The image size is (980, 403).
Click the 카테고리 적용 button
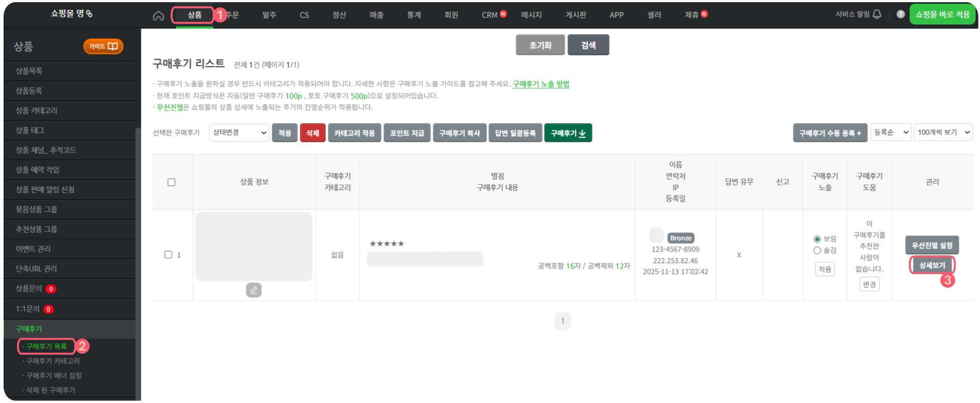(354, 133)
